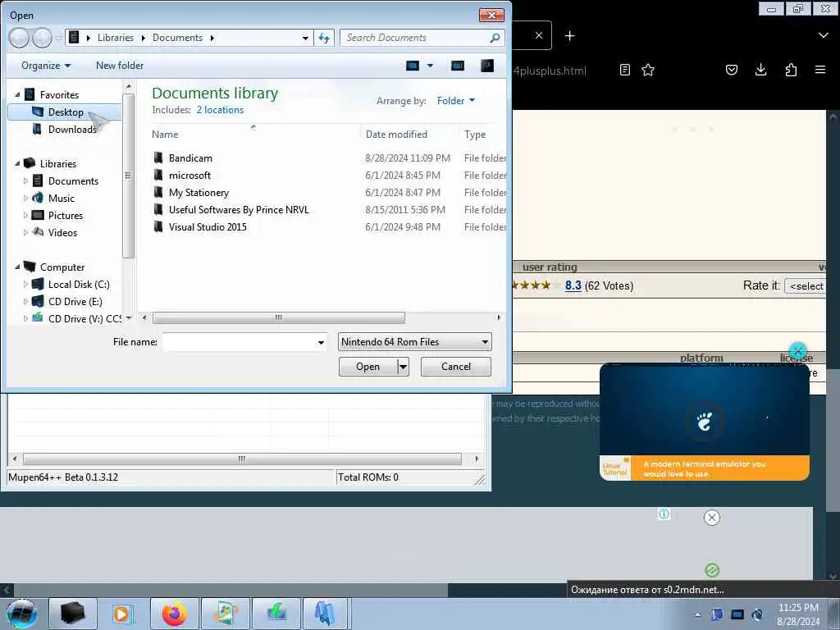Open the Firefox extensions puzzle icon

point(791,70)
